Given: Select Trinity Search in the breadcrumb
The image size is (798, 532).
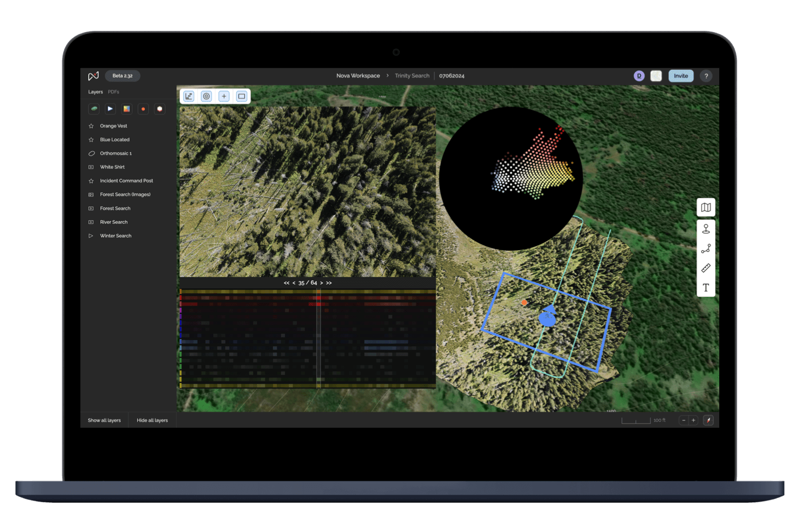Looking at the screenshot, I should (x=412, y=76).
